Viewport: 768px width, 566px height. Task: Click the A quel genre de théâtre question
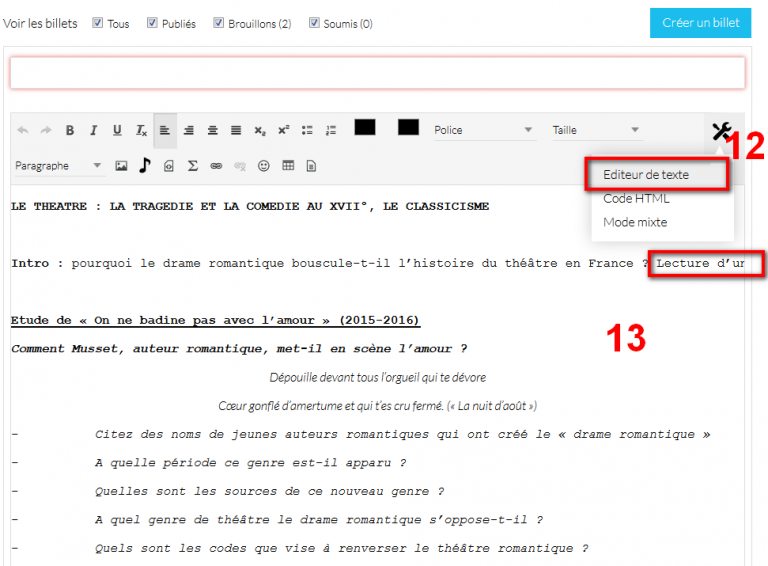[x=319, y=519]
